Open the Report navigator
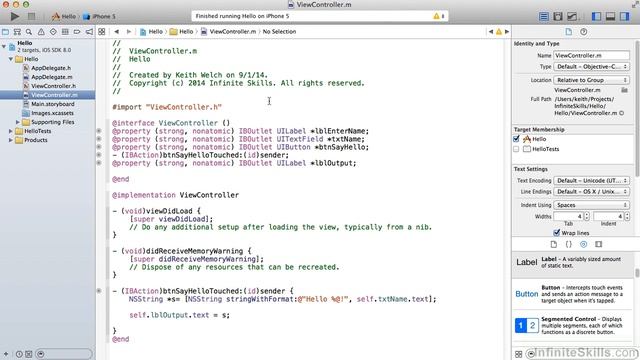640x360 pixels. tap(89, 31)
